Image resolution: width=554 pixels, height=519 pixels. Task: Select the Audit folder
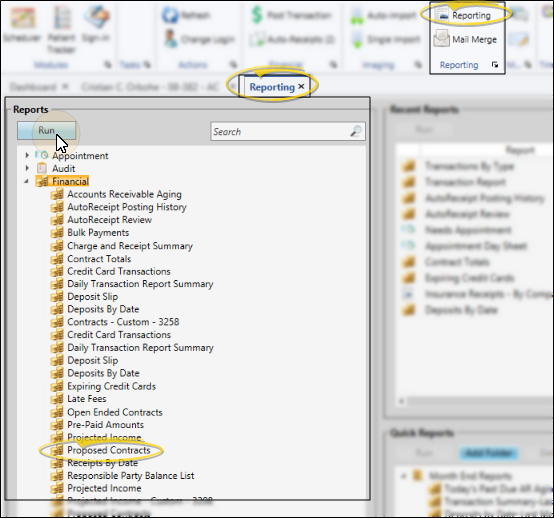point(64,169)
